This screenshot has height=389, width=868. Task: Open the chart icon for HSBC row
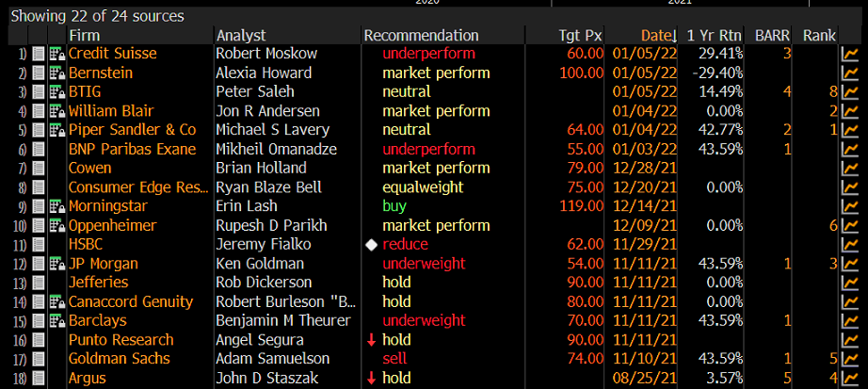[848, 245]
